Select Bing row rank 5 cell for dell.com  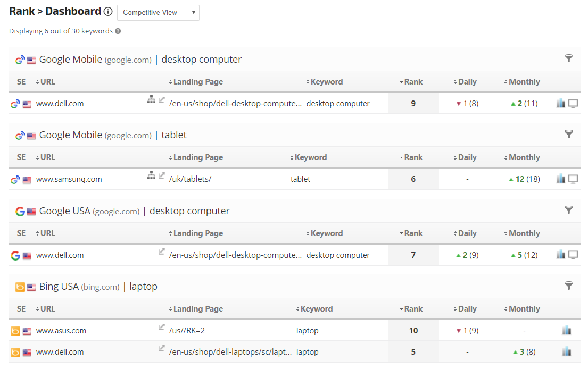413,352
